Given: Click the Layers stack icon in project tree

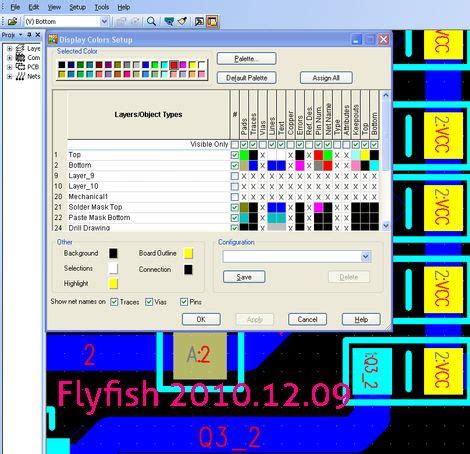Looking at the screenshot, I should pos(20,48).
